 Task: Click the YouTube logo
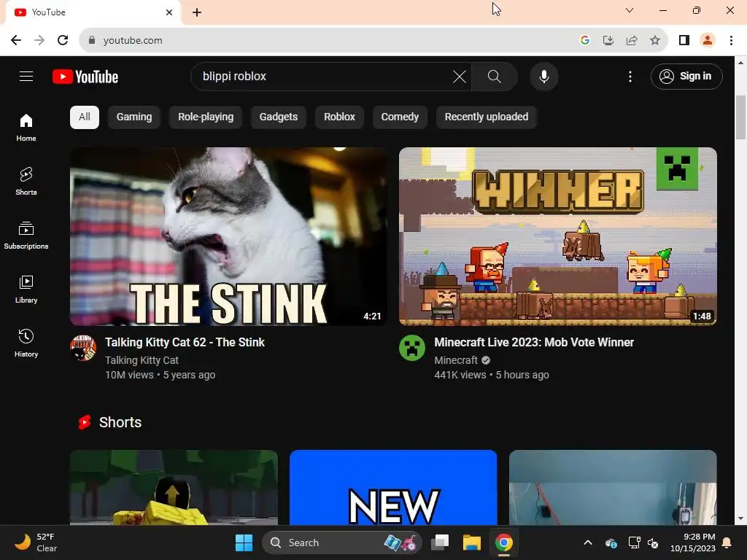tap(85, 77)
